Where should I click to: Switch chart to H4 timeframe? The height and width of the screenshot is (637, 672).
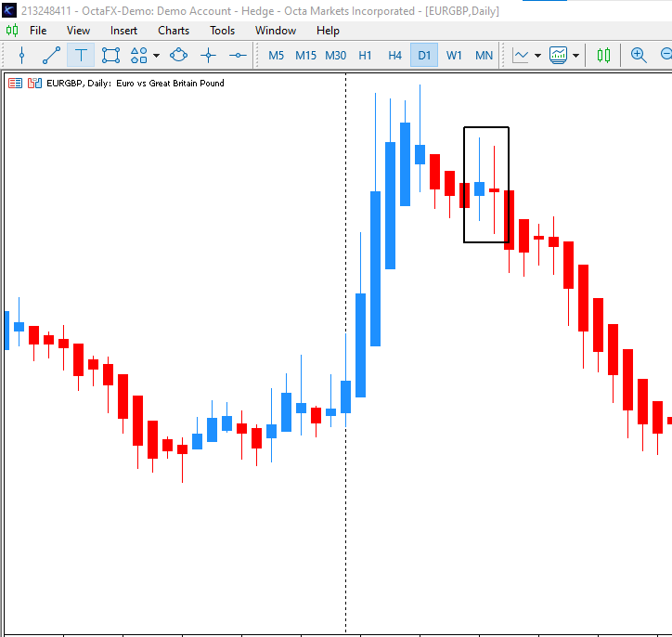[394, 56]
